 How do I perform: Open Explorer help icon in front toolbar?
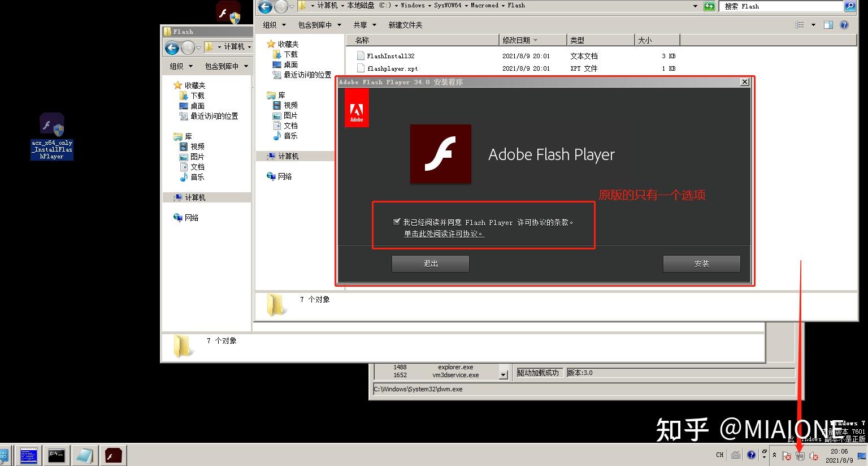(x=844, y=25)
